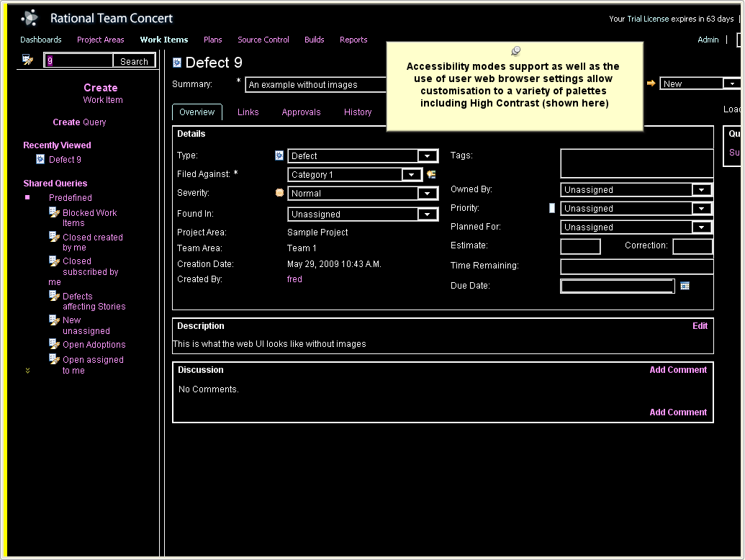This screenshot has width=745, height=560.
Task: Expand the Owned By dropdown
Action: [x=700, y=190]
